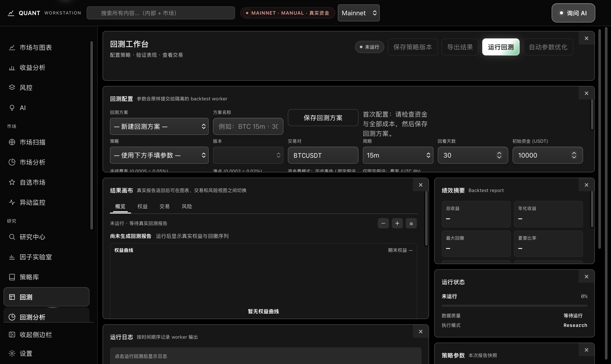Open the 使用下方手填参数 strategy dropdown
Image resolution: width=611 pixels, height=364 pixels.
point(159,155)
